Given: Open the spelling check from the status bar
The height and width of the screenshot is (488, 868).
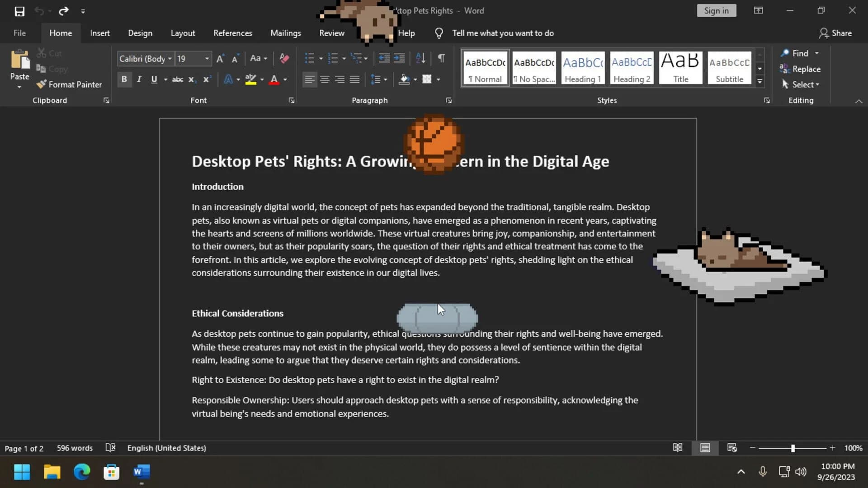Looking at the screenshot, I should [110, 448].
